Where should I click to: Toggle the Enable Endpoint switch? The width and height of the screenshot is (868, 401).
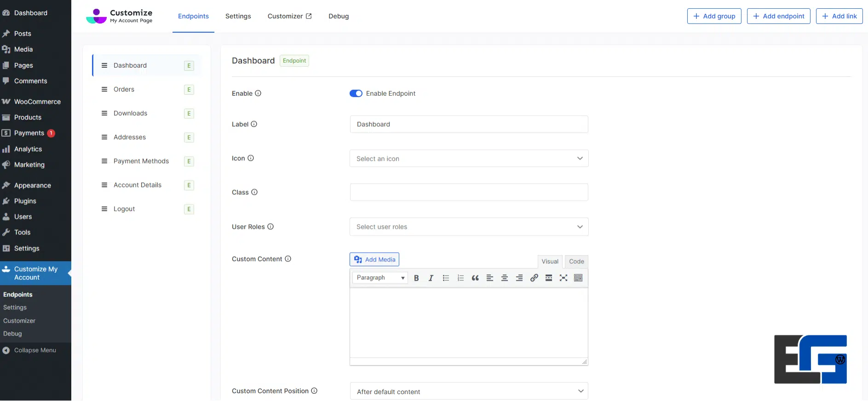point(356,93)
